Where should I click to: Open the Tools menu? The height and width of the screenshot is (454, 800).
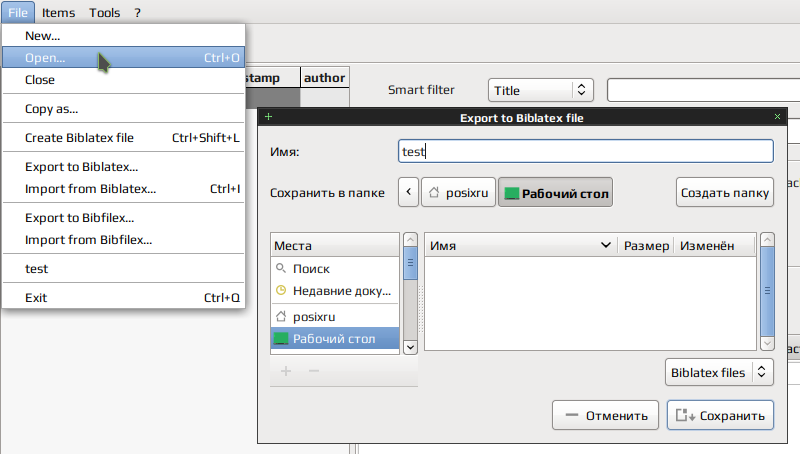(105, 12)
